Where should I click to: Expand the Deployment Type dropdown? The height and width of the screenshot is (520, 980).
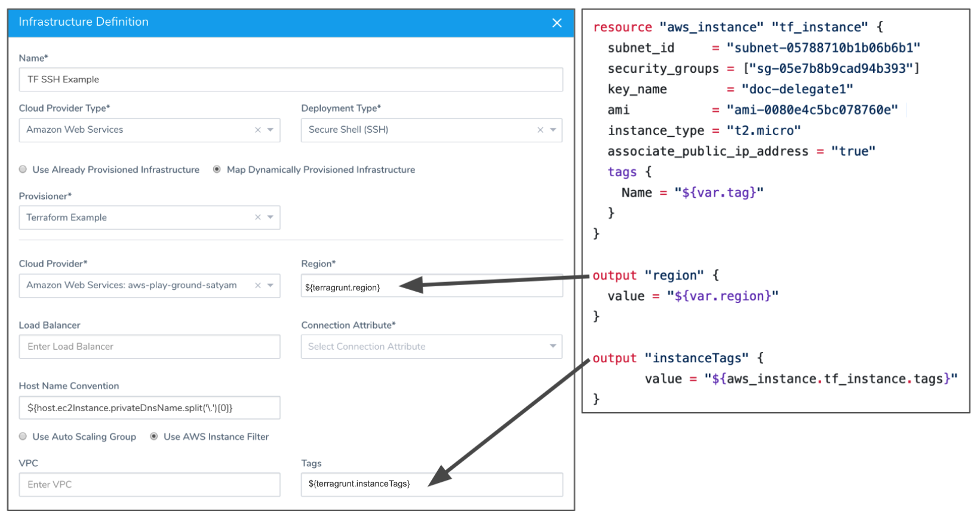[x=553, y=130]
